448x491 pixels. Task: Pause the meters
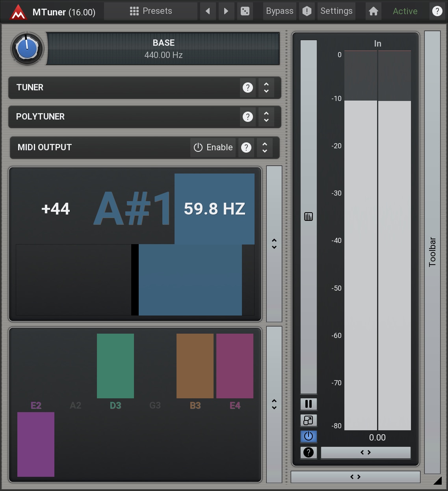(309, 404)
